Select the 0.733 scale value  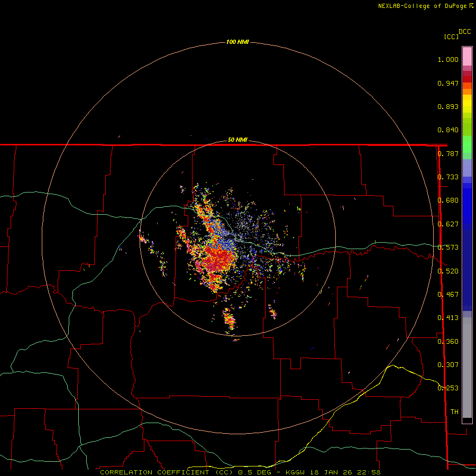[448, 177]
